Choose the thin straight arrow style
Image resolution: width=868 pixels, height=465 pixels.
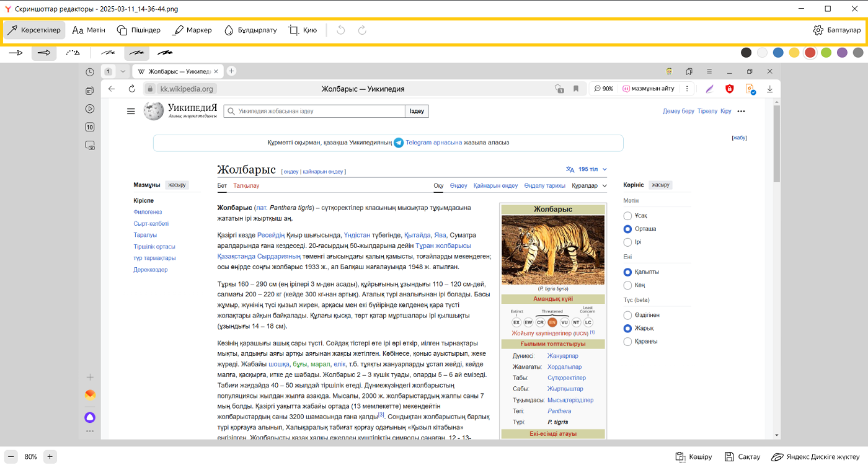(15, 53)
